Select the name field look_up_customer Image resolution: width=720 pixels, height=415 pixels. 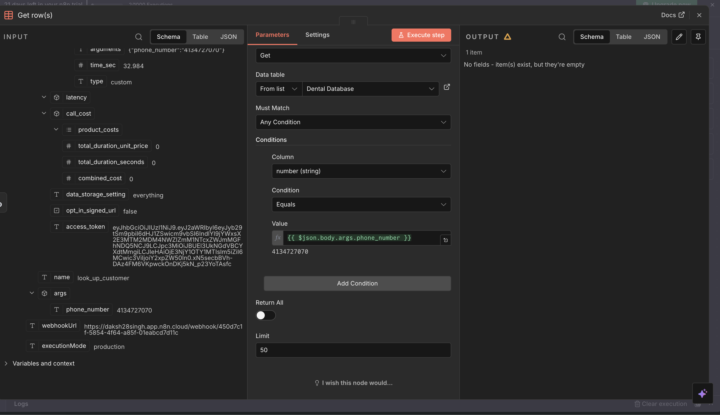tap(62, 277)
